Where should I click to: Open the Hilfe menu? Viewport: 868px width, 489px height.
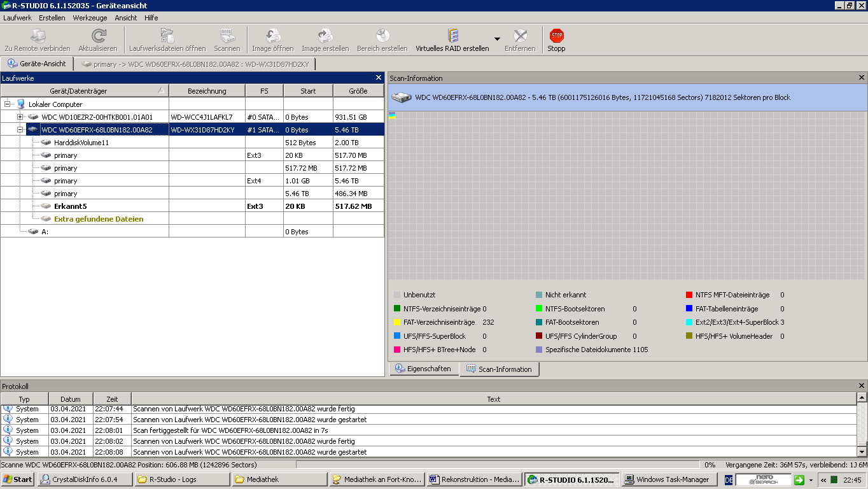151,18
